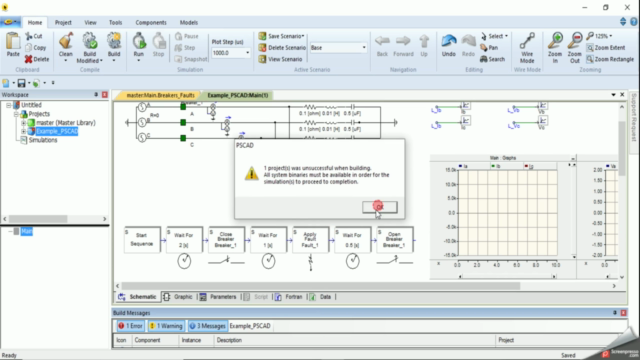Click the PSCAD application button
Image resolution: width=640 pixels, height=360 pixels.
click(11, 22)
